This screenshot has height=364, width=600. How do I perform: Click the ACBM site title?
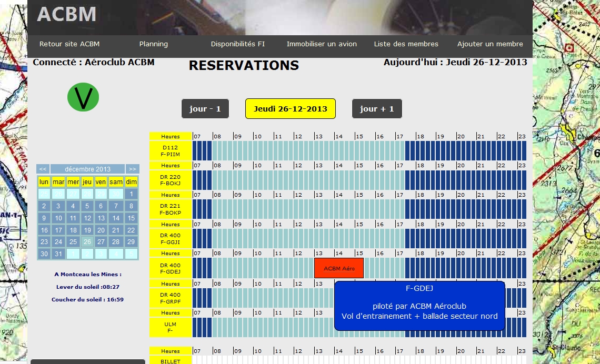(x=67, y=14)
